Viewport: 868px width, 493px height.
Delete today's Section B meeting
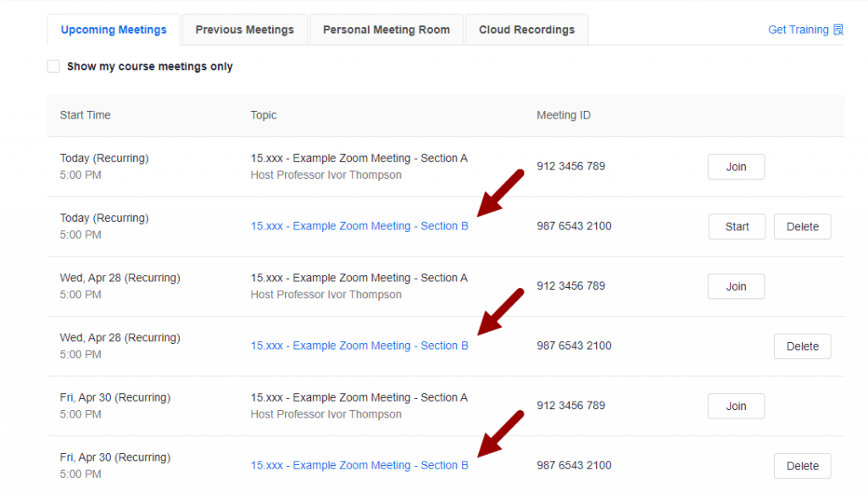(x=802, y=226)
